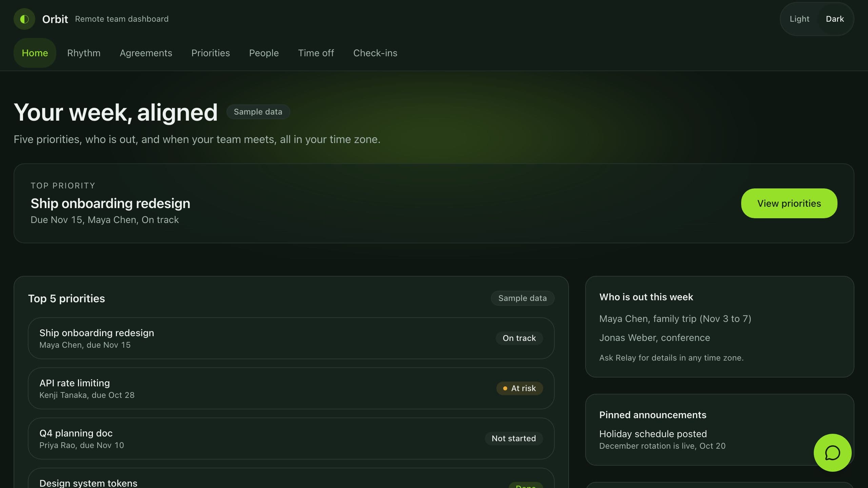The width and height of the screenshot is (868, 488).
Task: Open the Time off tab
Action: [316, 53]
